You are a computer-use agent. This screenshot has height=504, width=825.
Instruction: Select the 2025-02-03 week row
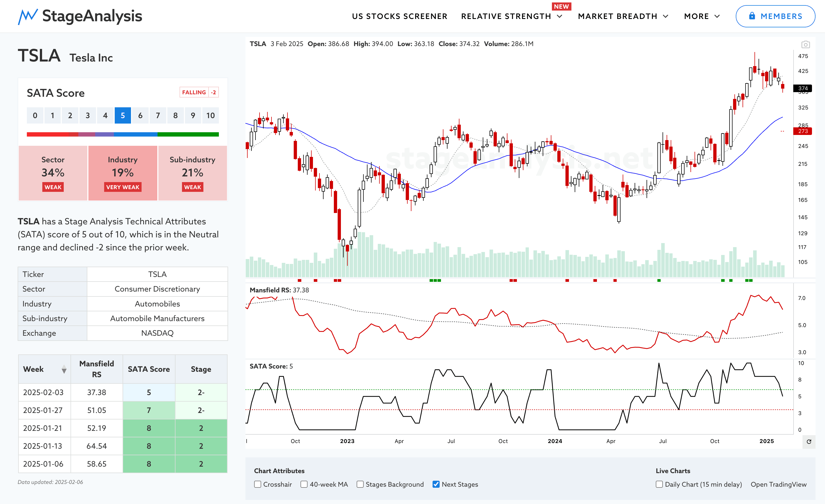(x=123, y=392)
